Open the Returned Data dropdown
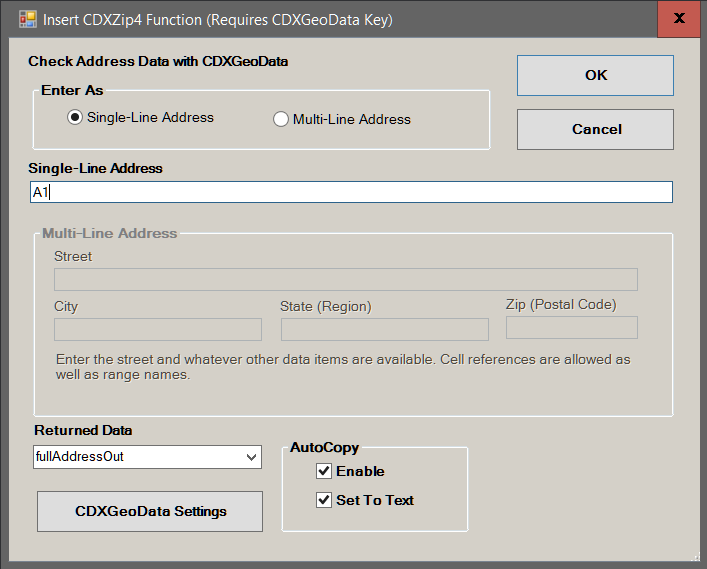This screenshot has width=707, height=569. point(147,457)
